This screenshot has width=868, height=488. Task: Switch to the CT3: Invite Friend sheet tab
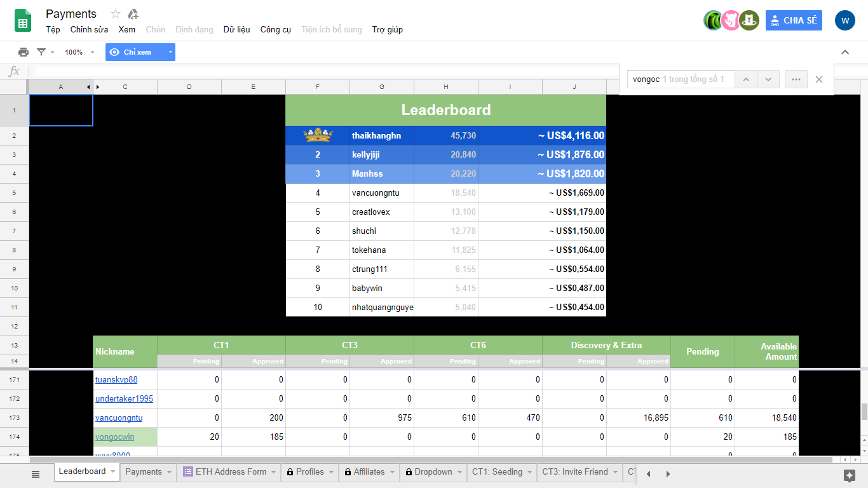(x=575, y=472)
